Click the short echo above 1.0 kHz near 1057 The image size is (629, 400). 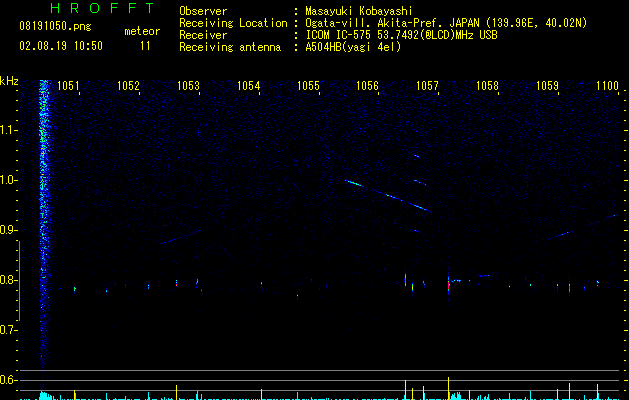[417, 156]
